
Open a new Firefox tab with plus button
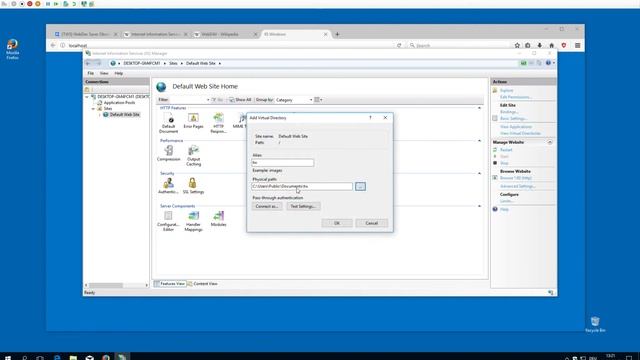337,34
